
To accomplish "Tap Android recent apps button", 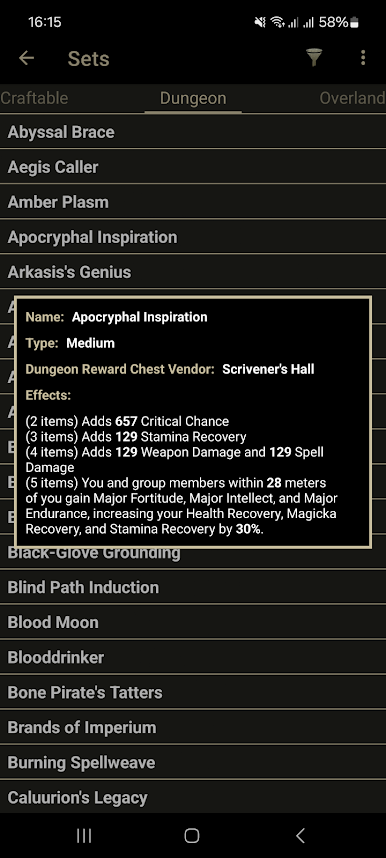I will pos(84,835).
